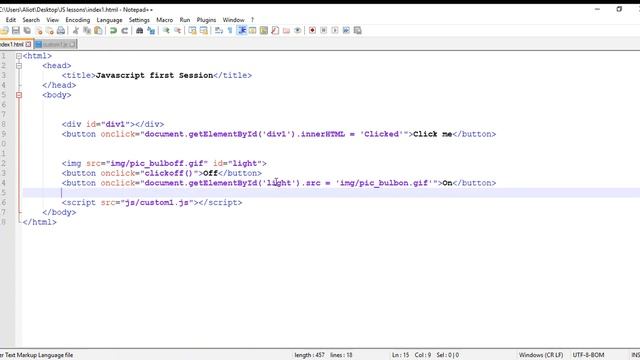
Task: Click the Paste clipboard icon
Action: coord(98,31)
